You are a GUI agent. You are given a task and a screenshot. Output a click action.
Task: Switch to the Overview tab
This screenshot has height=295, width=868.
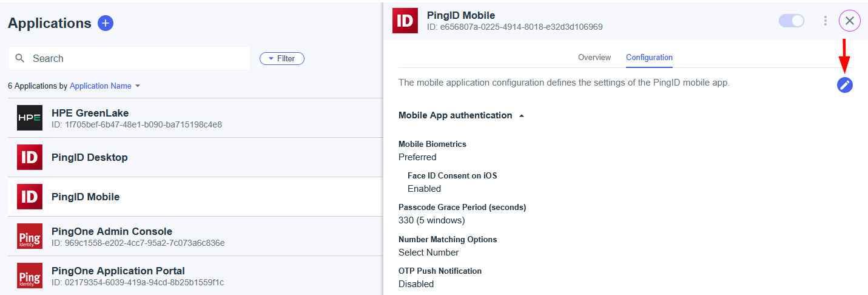pos(594,57)
